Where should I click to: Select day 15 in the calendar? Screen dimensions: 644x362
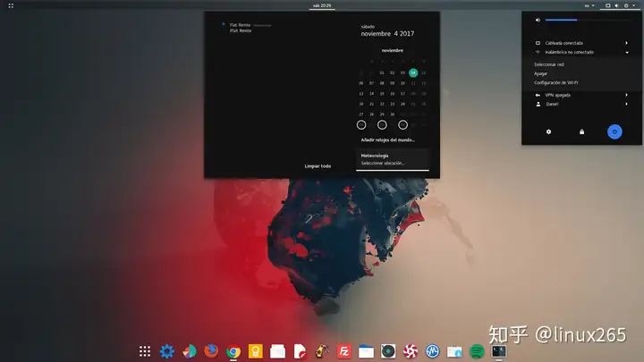[x=382, y=94]
